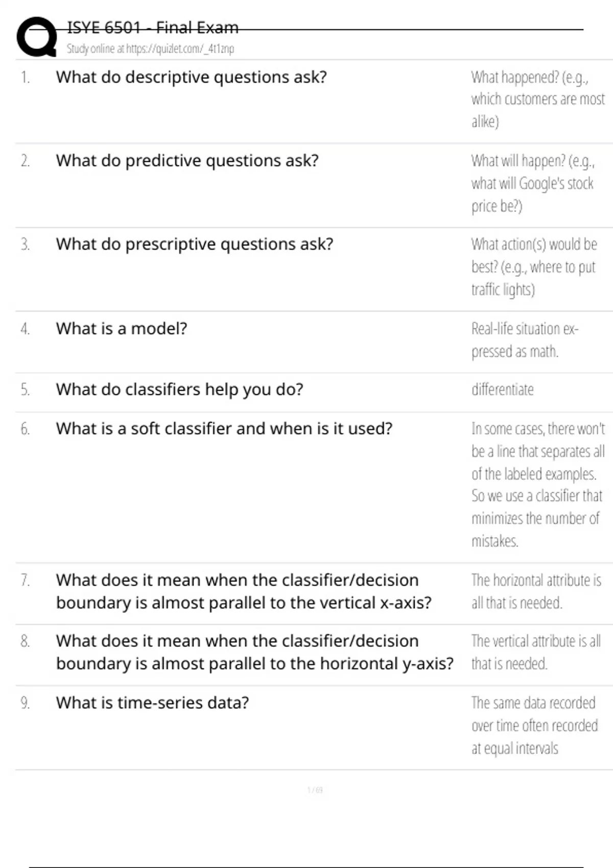Select the answer about data recorded at equal intervals
Image resolution: width=613 pixels, height=868 pixels.
(x=534, y=726)
